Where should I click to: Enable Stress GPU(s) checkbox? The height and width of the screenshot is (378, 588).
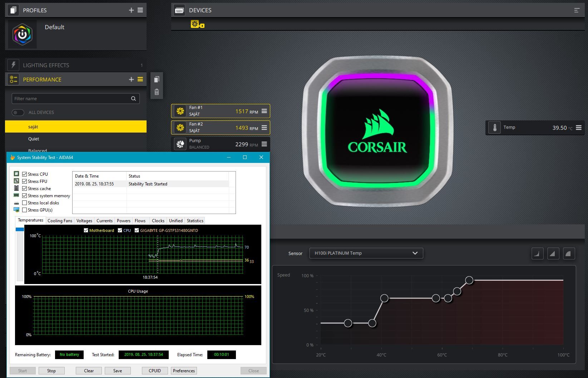[25, 210]
